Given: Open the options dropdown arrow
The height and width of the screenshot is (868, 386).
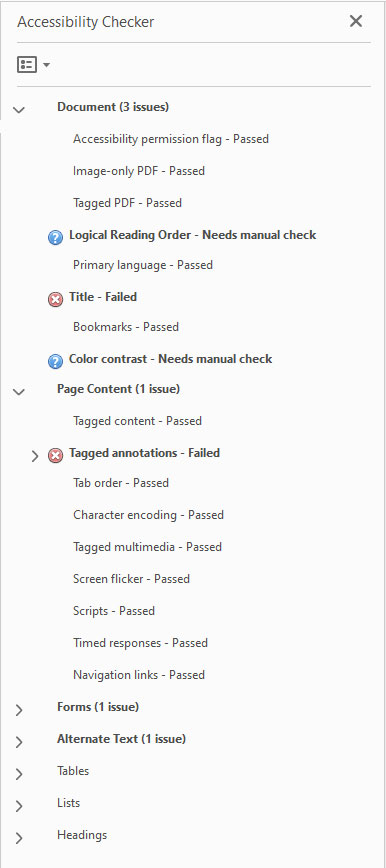Looking at the screenshot, I should [47, 65].
